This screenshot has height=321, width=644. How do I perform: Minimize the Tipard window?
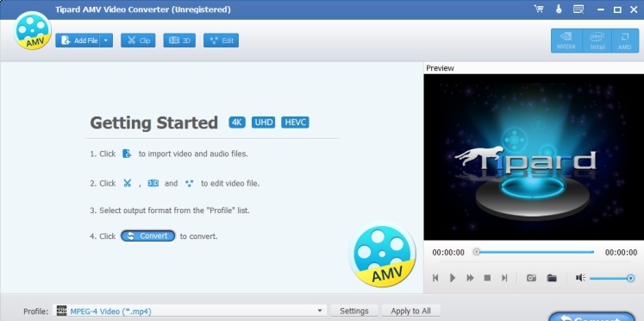point(601,9)
